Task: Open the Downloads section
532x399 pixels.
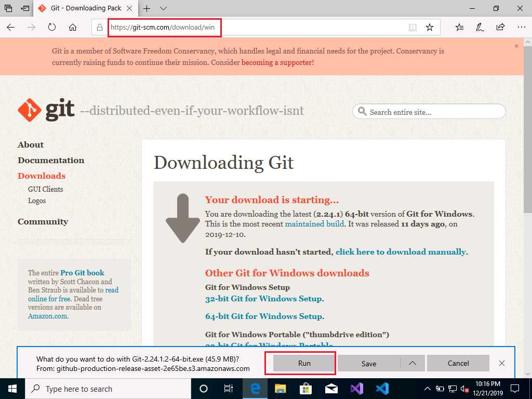Action: coord(42,176)
